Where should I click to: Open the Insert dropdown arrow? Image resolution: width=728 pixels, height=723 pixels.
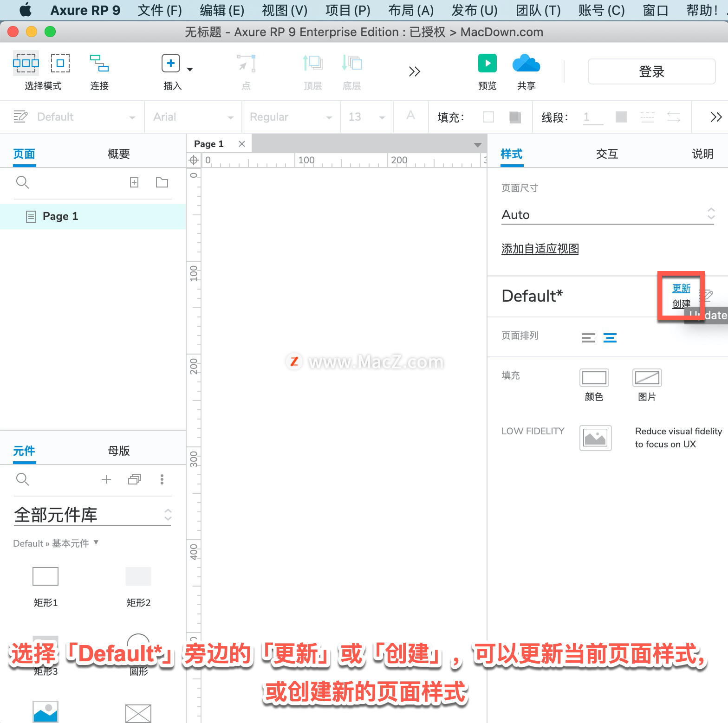click(189, 70)
